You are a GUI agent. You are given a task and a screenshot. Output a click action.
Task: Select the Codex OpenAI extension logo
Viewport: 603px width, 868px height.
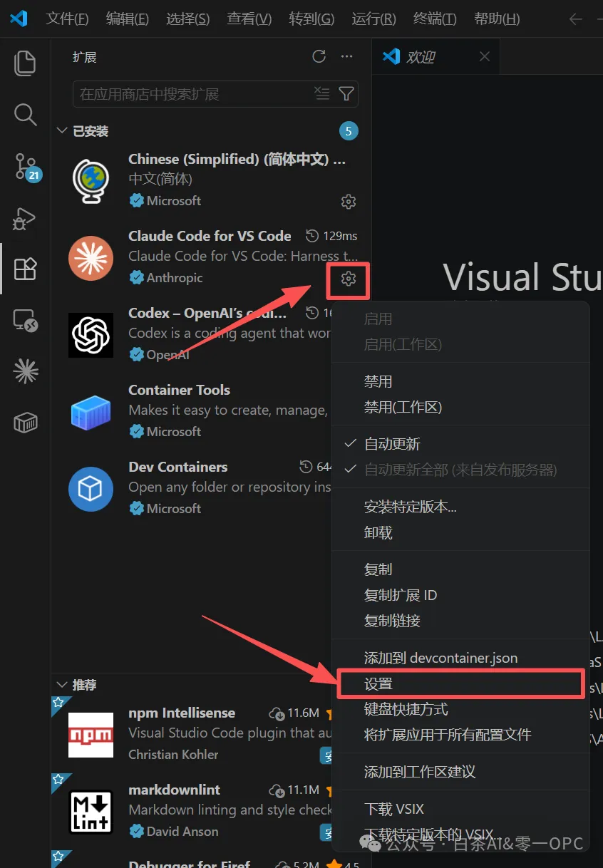click(91, 335)
